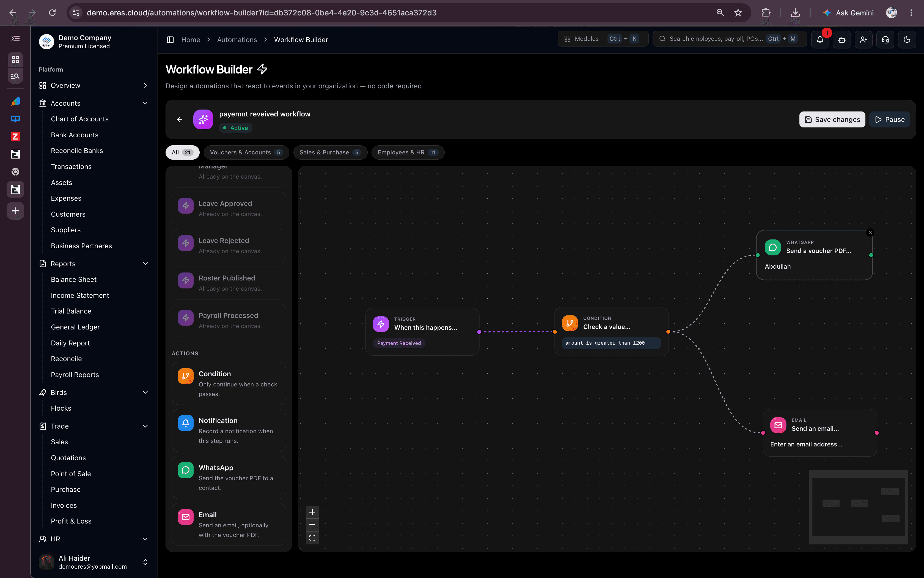924x578 pixels.
Task: Open Bank Accounts page
Action: [x=75, y=135]
